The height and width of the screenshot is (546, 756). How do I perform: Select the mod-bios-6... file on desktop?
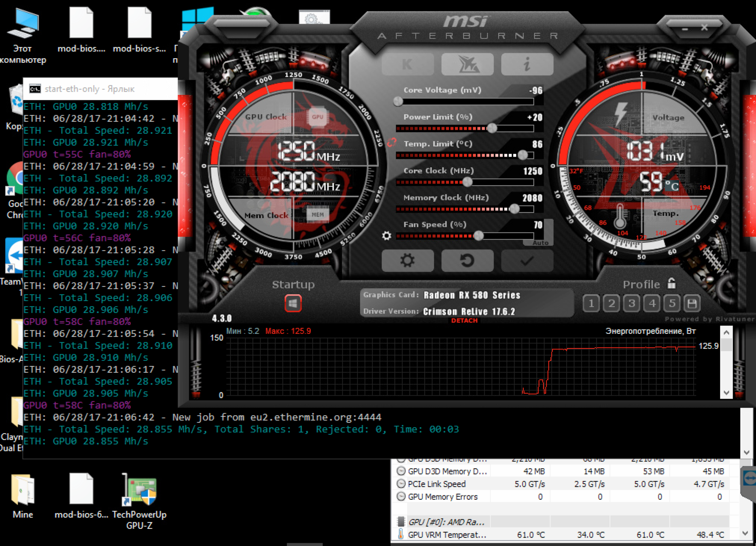click(81, 497)
